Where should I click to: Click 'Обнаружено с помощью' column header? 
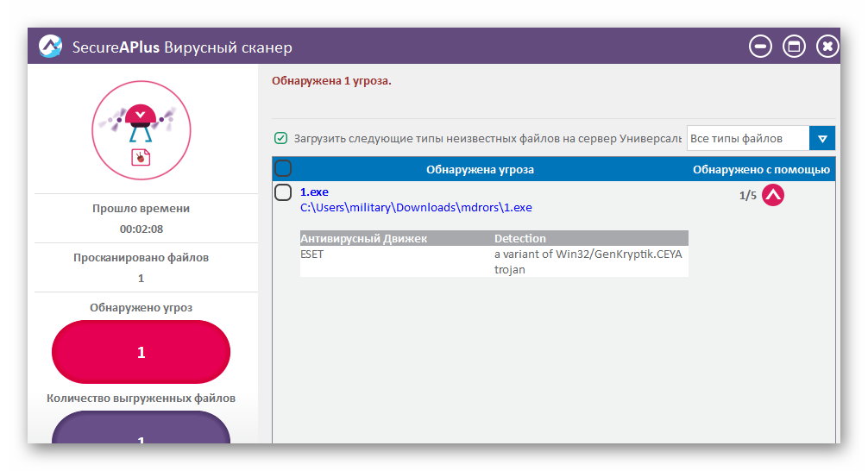point(761,170)
